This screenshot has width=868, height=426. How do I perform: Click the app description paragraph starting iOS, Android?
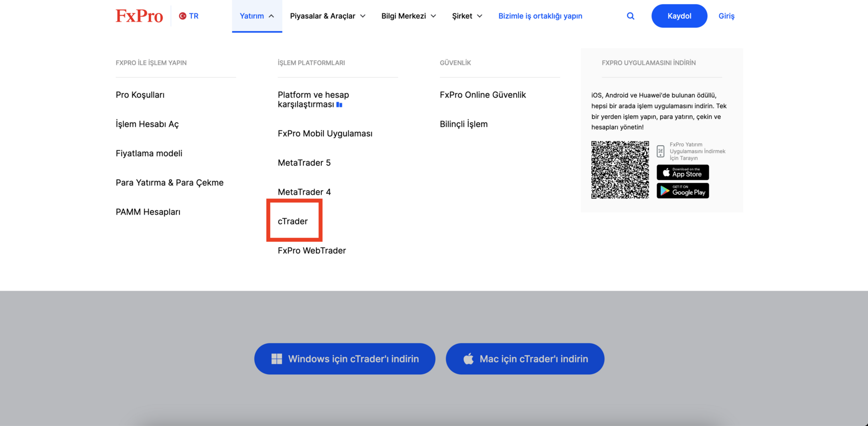coord(659,111)
